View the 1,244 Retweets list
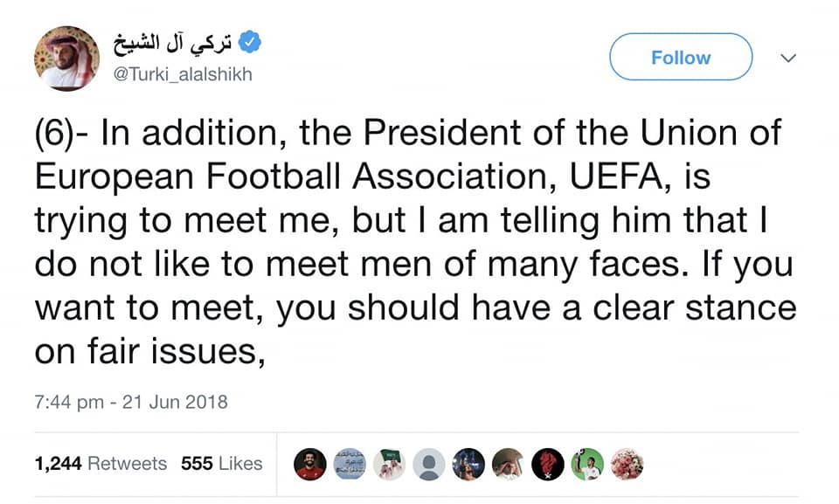The height and width of the screenshot is (504, 839). tap(101, 464)
